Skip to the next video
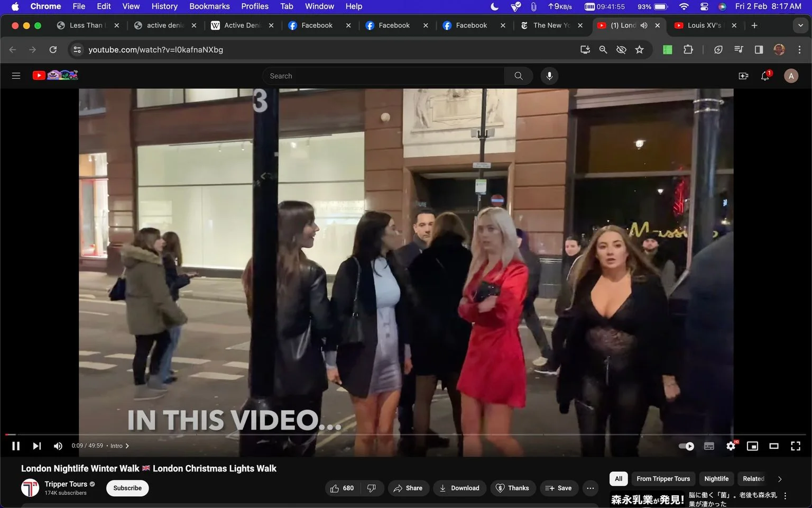 pyautogui.click(x=36, y=446)
